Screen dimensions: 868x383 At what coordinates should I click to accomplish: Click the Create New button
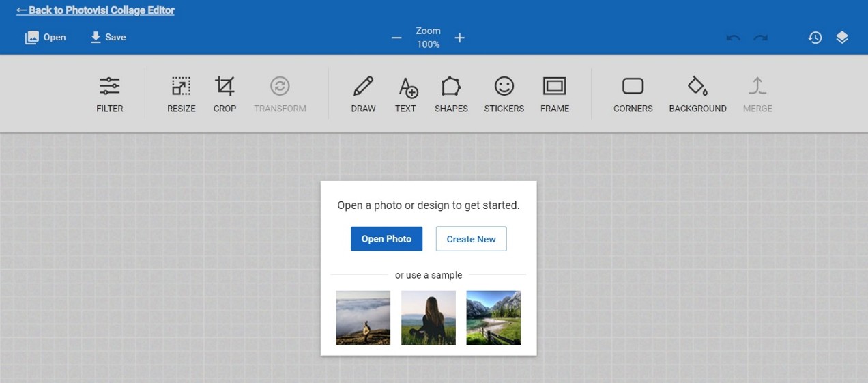(x=471, y=239)
